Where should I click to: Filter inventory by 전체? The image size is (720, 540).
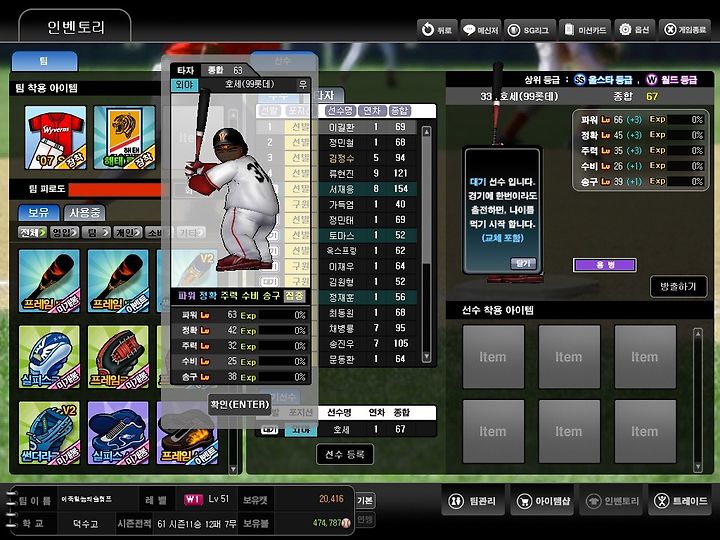point(32,233)
